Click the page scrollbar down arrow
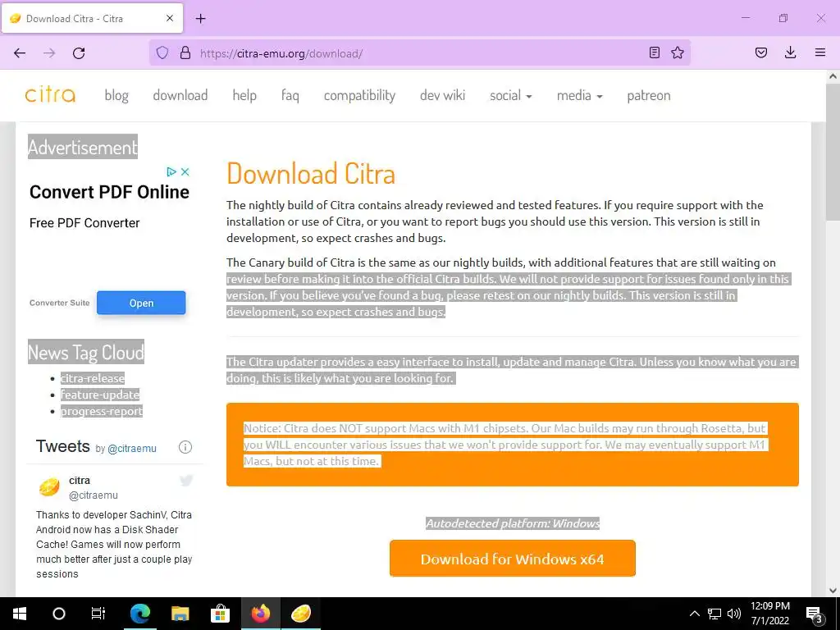 (x=833, y=591)
